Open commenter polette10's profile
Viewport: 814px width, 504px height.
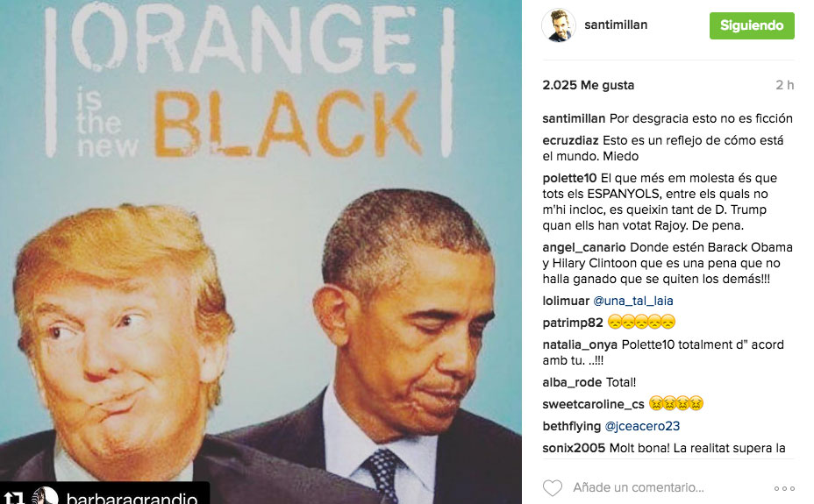point(569,178)
